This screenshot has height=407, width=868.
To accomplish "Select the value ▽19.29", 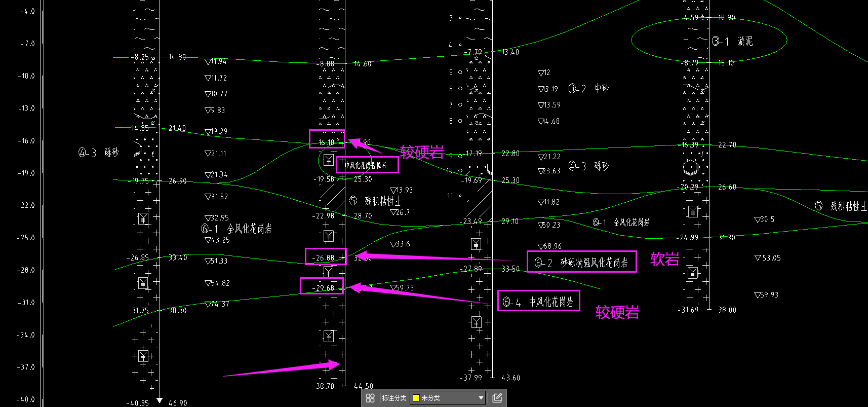I will click(x=216, y=131).
